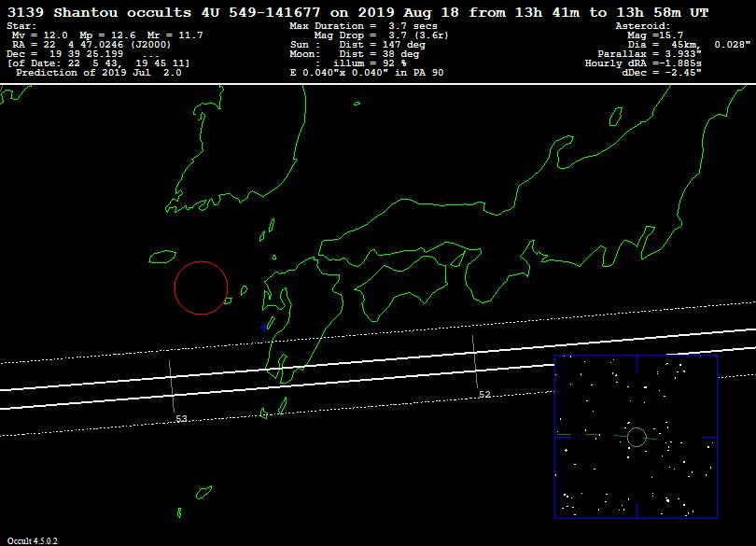
Task: Click 'Mv = 12.0' star magnitude text
Action: tap(40, 35)
